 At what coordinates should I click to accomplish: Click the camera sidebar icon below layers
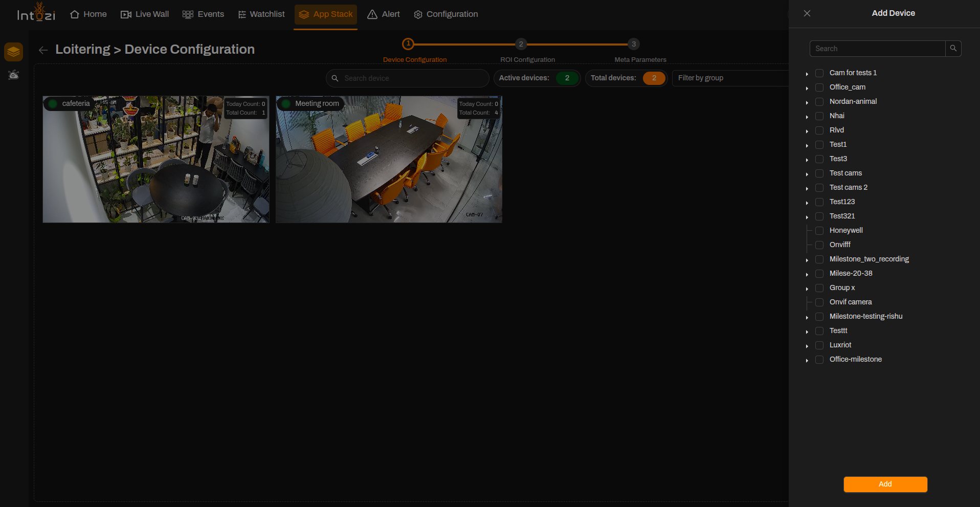point(13,75)
